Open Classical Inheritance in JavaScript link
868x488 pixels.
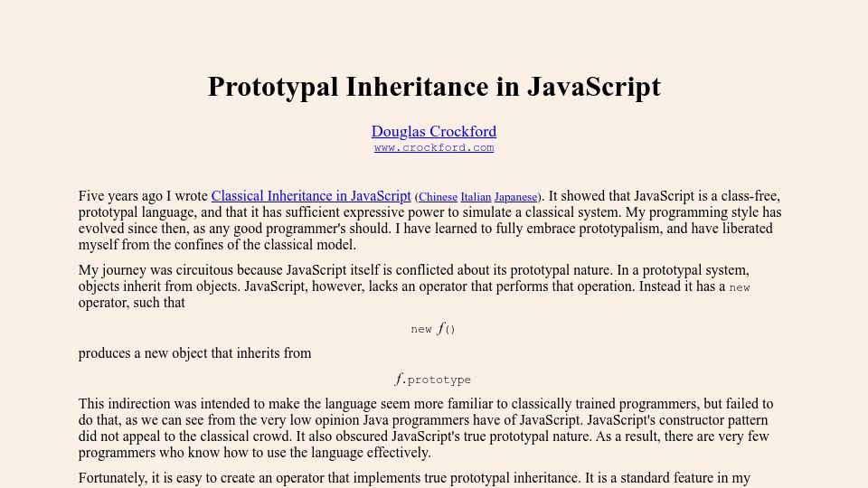[x=311, y=196]
